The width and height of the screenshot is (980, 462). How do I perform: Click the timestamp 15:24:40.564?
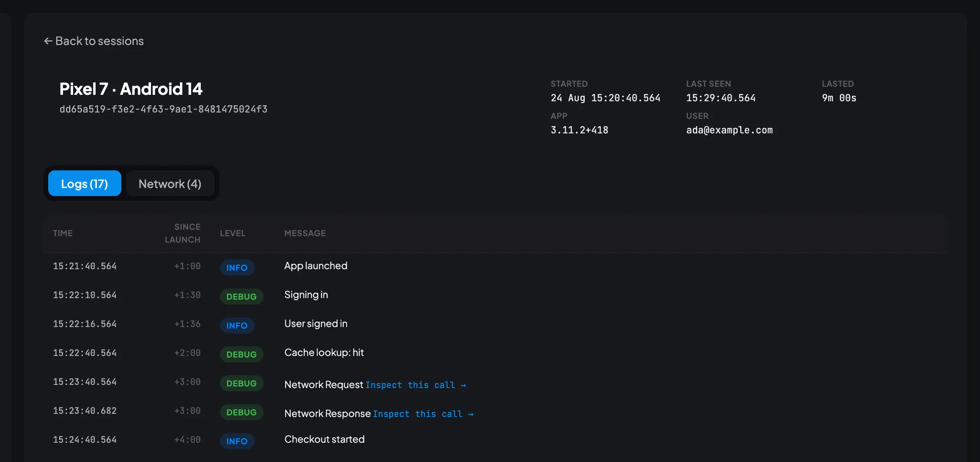pos(85,440)
